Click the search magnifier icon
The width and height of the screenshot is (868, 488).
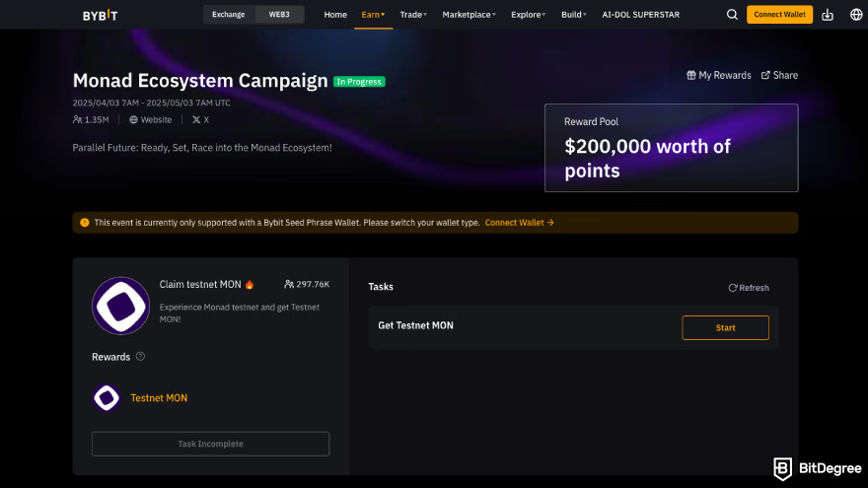[x=732, y=15]
